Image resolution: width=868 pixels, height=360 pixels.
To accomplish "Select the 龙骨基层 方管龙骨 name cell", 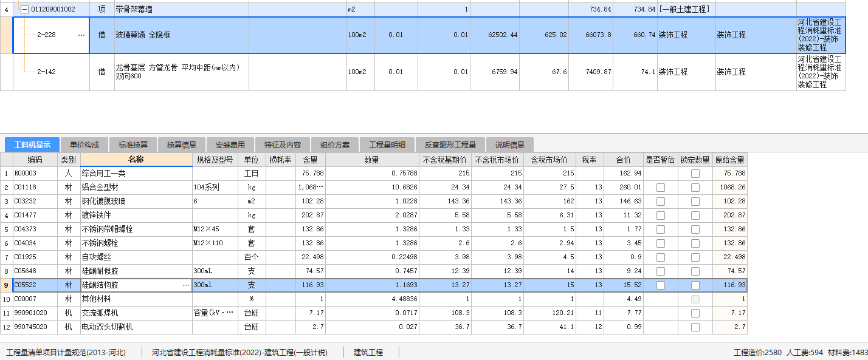I will 182,72.
